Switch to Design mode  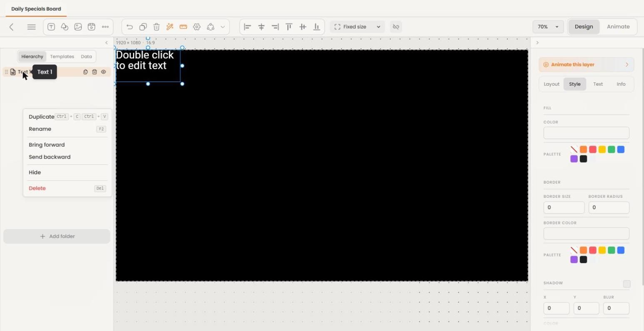coord(584,27)
